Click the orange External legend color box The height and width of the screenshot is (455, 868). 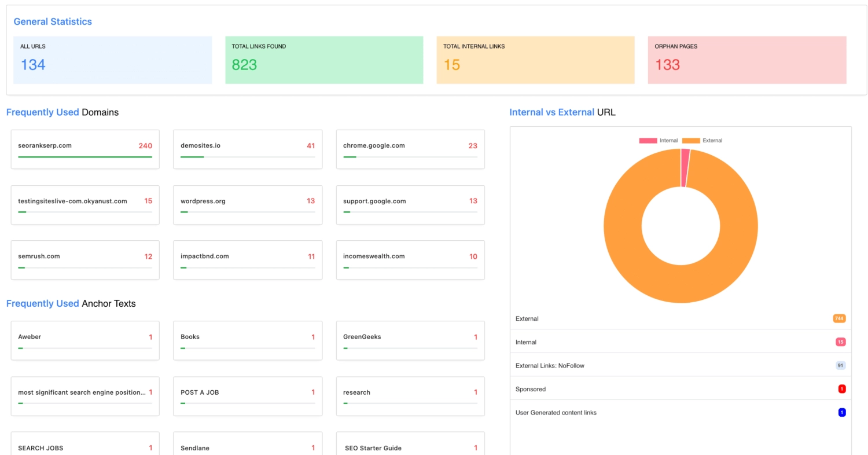[x=692, y=141]
